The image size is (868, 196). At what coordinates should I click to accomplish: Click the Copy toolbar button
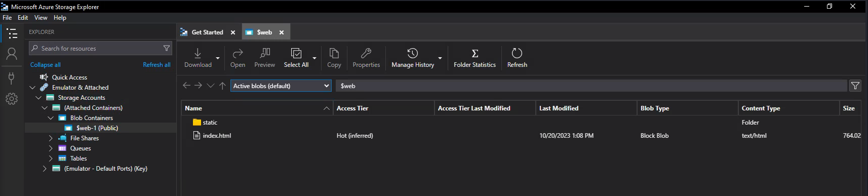[x=334, y=58]
